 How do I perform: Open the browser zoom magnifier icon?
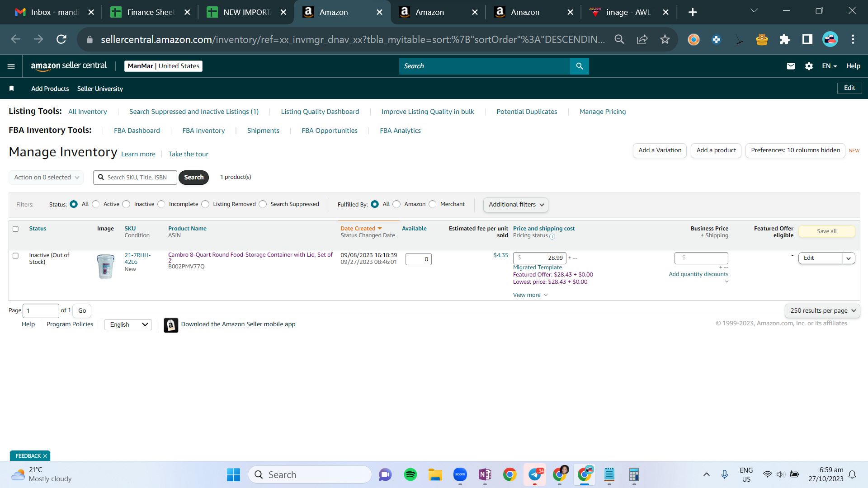tap(619, 39)
